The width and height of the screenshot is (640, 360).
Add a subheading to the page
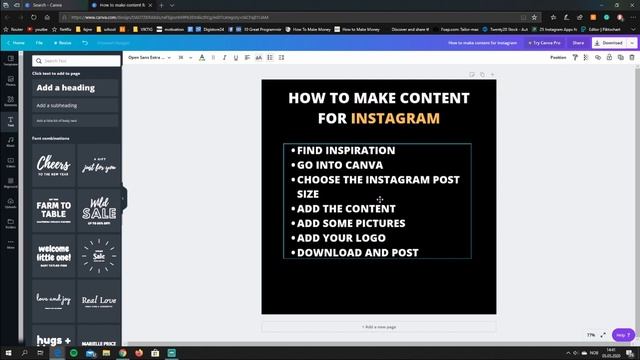click(76, 106)
